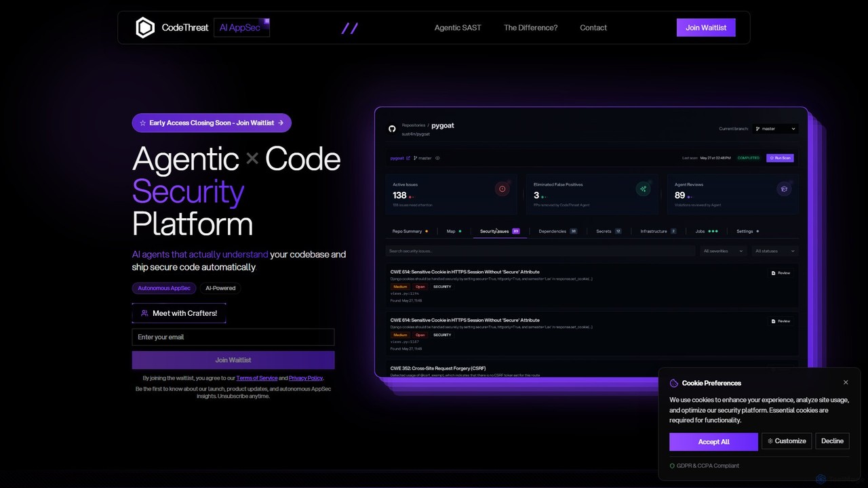Click the branch icon next to master label
The width and height of the screenshot is (868, 488).
click(x=415, y=158)
